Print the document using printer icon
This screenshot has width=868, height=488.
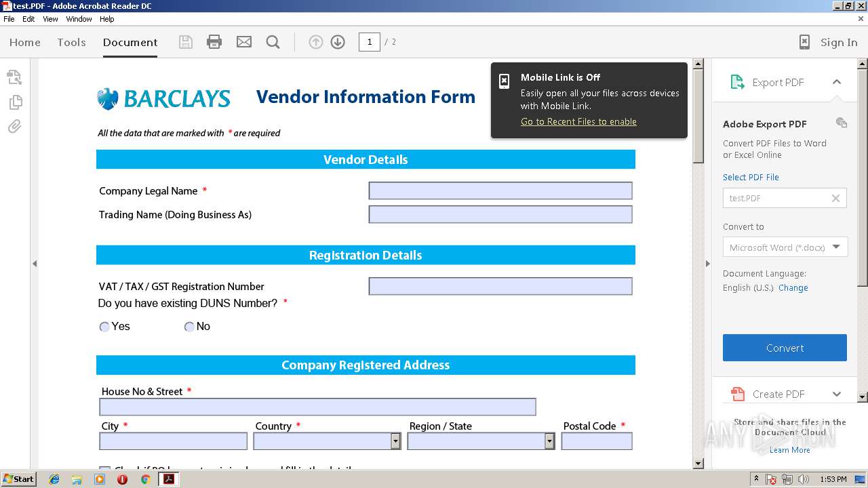(214, 42)
